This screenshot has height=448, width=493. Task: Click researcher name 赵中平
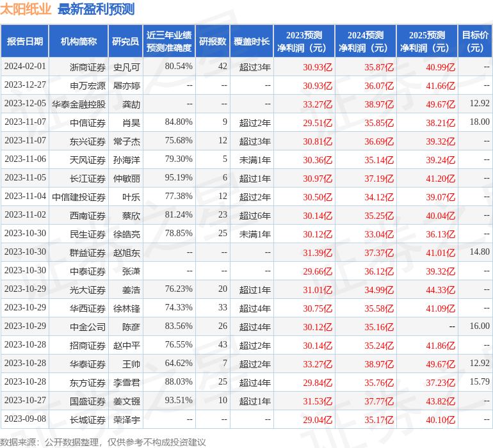tap(127, 346)
